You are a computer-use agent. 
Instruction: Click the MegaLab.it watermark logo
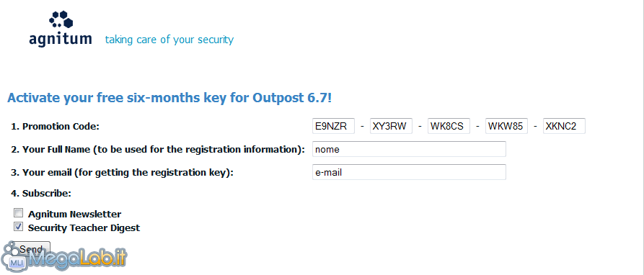[63, 258]
